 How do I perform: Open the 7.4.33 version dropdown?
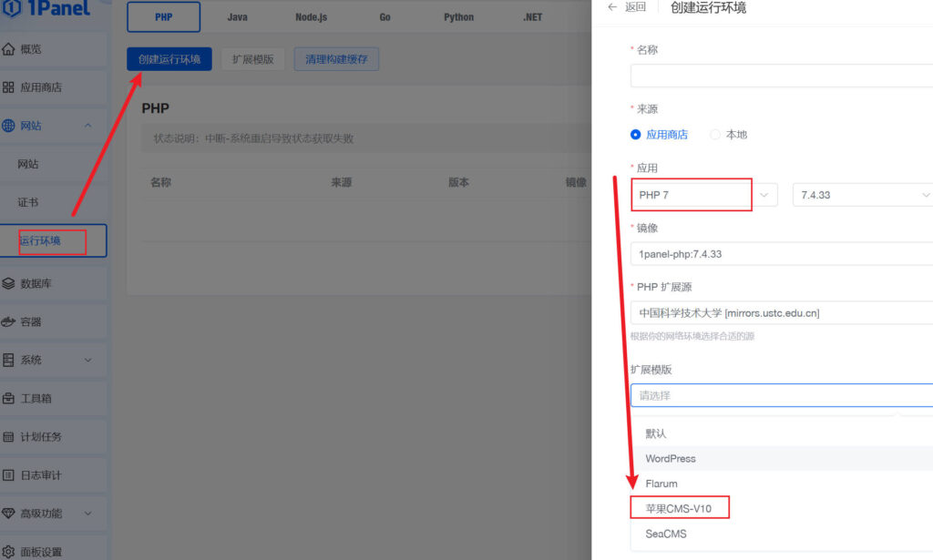(x=862, y=195)
